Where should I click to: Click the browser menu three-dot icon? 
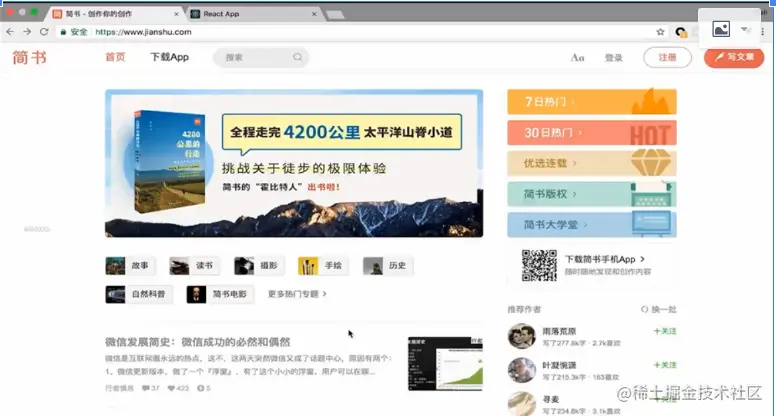(763, 31)
